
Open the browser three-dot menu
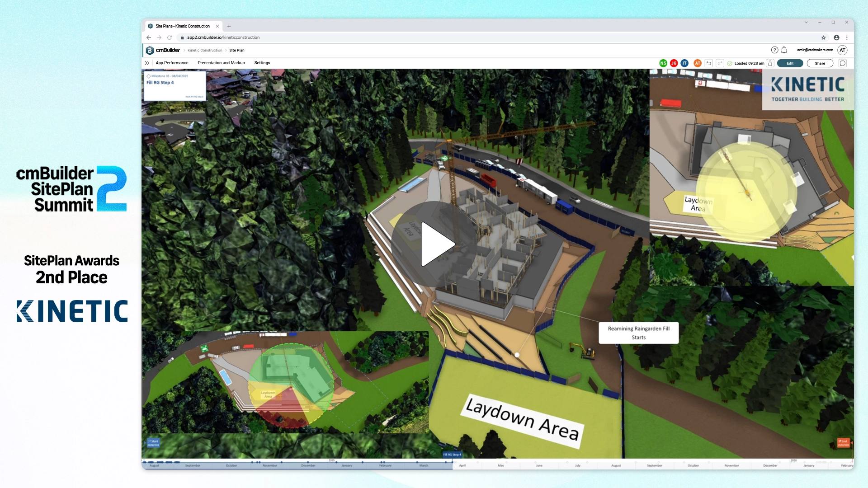[847, 38]
